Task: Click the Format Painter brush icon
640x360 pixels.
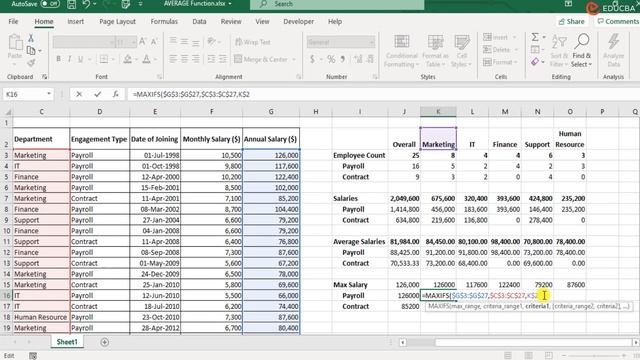Action: pos(31,62)
